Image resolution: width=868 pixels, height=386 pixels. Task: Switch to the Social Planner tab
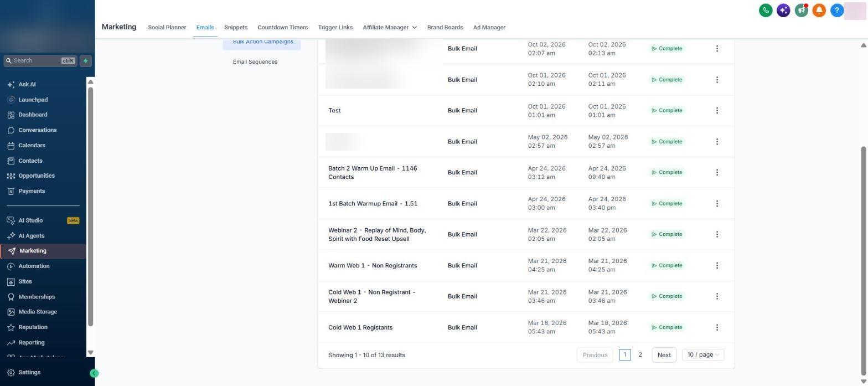point(167,27)
